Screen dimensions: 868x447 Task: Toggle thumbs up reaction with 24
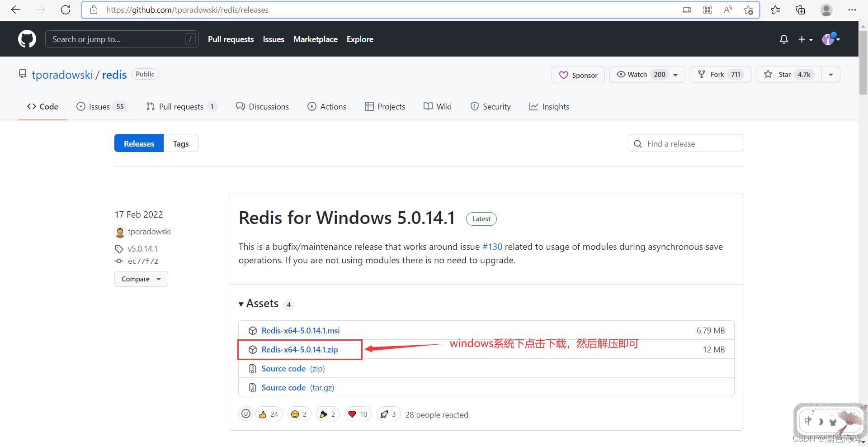point(269,414)
